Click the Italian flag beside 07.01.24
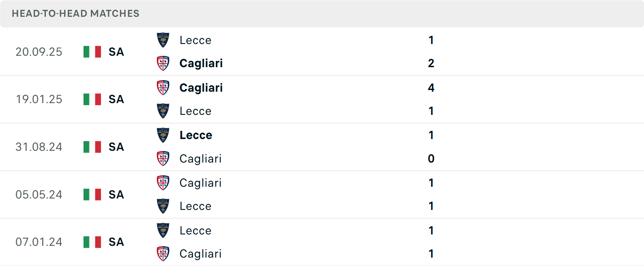644x266 pixels. (x=92, y=242)
